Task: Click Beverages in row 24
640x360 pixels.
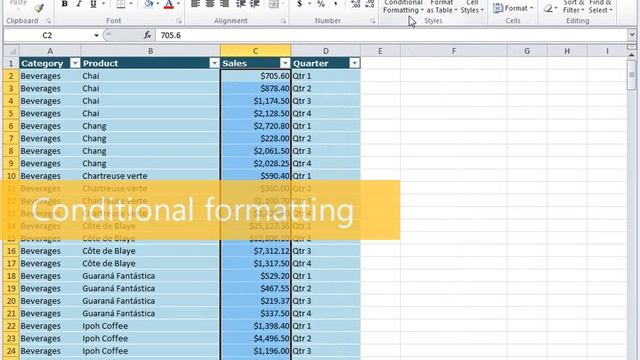Action: 40,351
